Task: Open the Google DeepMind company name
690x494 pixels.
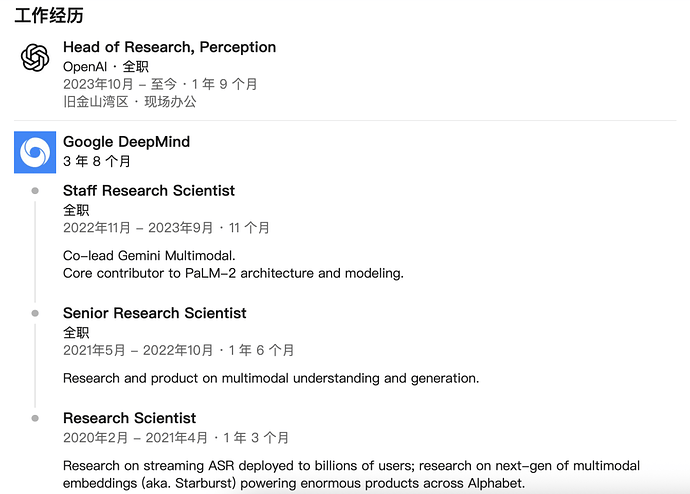Action: pos(126,142)
